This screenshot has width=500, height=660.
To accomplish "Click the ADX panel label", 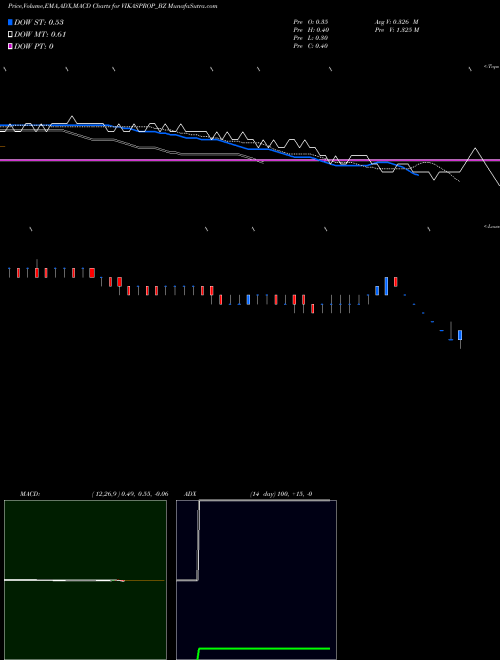I will [x=190, y=494].
